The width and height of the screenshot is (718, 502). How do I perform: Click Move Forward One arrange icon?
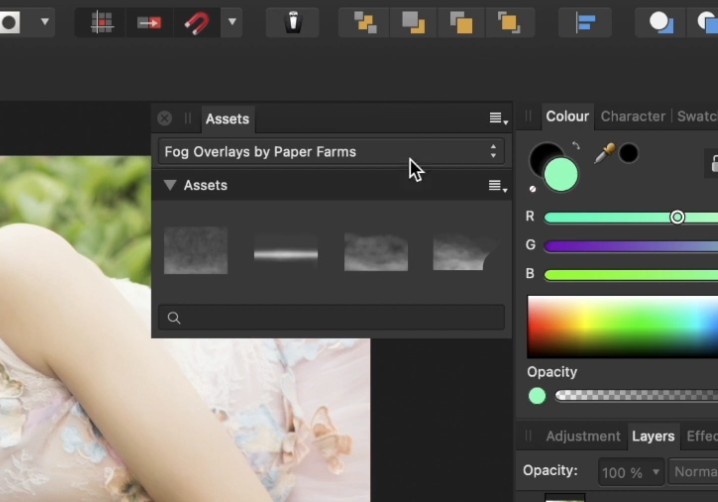click(x=461, y=22)
